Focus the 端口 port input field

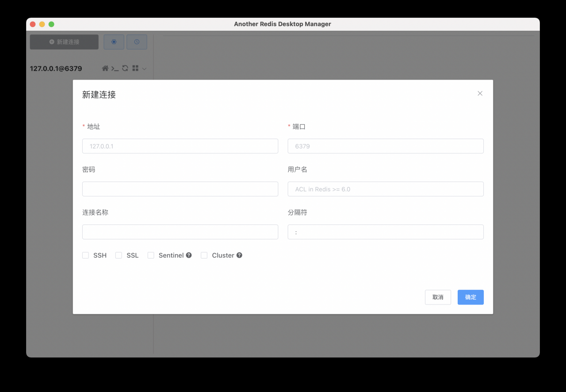pos(386,146)
